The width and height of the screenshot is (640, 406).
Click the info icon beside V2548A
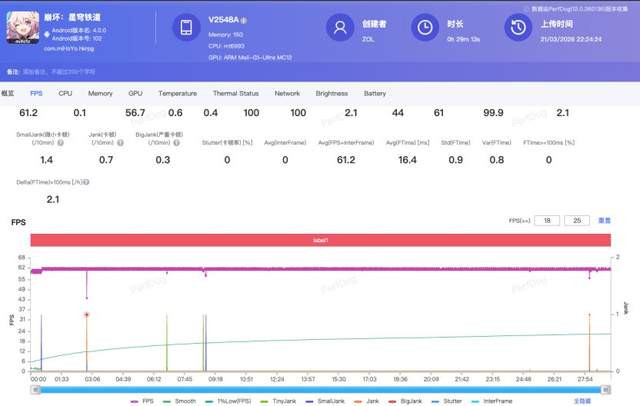tap(245, 20)
